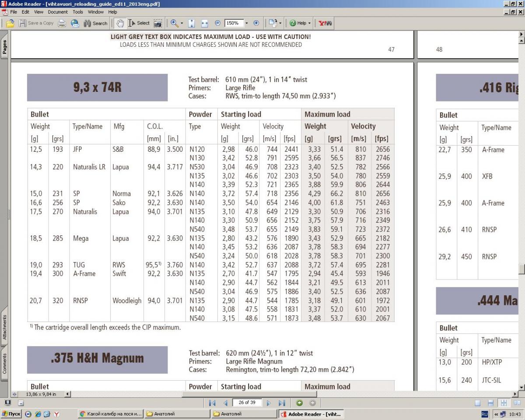Activate the Snapshot camera tool
Viewport: 525px width, 420px height.
coord(157,23)
